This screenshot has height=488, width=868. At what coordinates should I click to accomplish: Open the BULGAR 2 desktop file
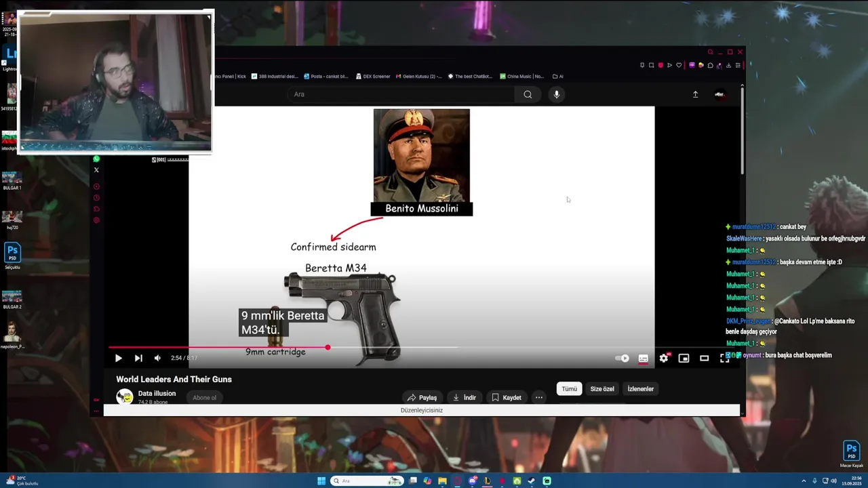12,299
